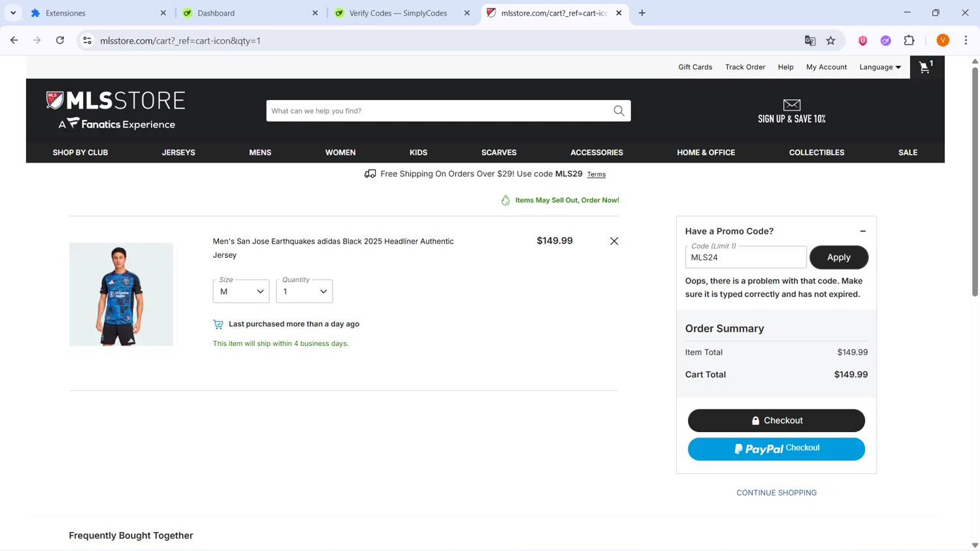
Task: Click the $149.99 Cart Total value
Action: coord(851,375)
